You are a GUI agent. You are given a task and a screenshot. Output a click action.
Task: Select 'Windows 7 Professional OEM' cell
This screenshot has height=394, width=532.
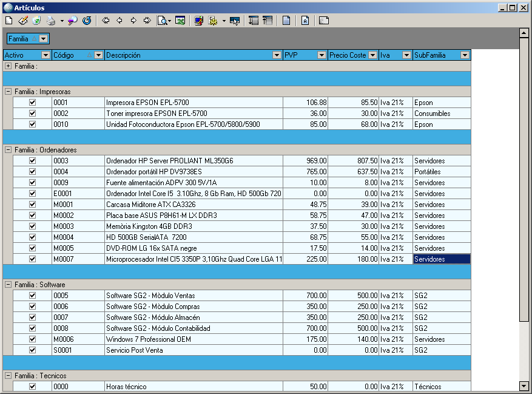click(x=194, y=339)
